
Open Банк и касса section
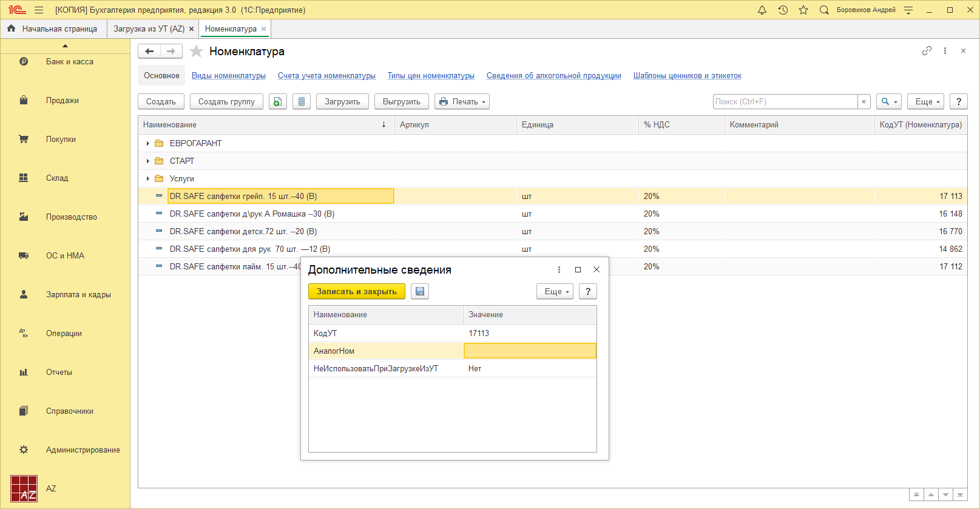click(x=69, y=62)
